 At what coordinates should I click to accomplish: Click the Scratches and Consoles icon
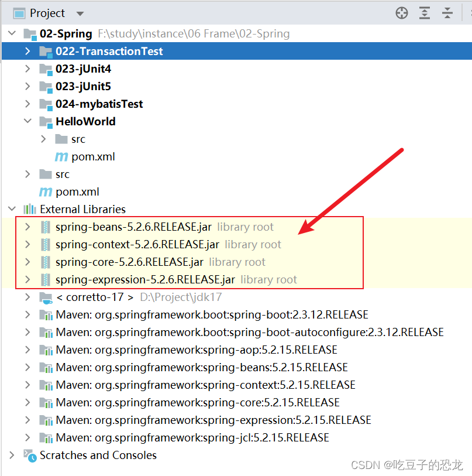[30, 456]
